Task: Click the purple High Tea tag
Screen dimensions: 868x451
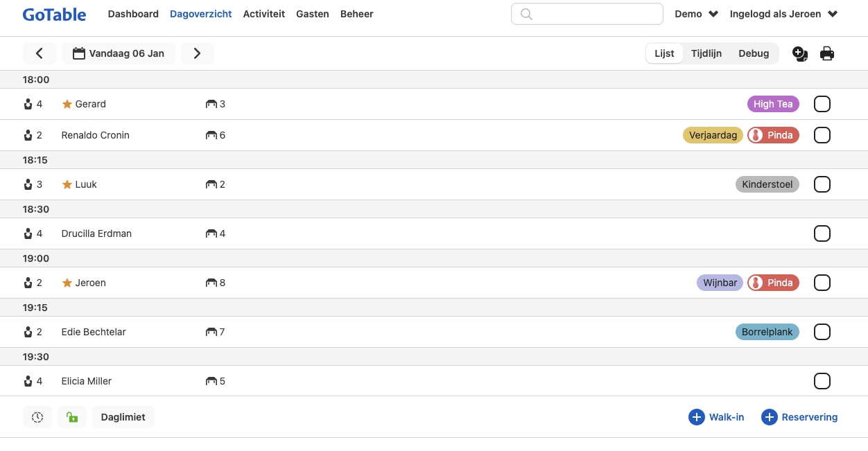Action: (x=773, y=104)
